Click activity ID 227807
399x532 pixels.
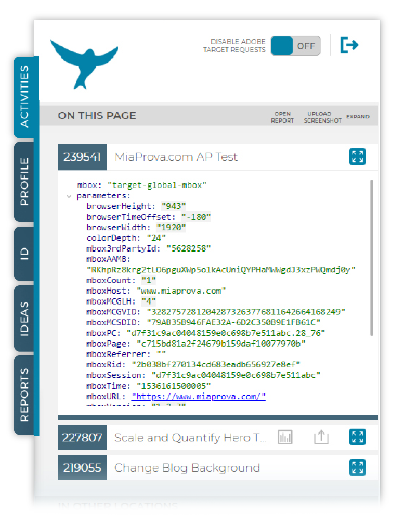(82, 437)
